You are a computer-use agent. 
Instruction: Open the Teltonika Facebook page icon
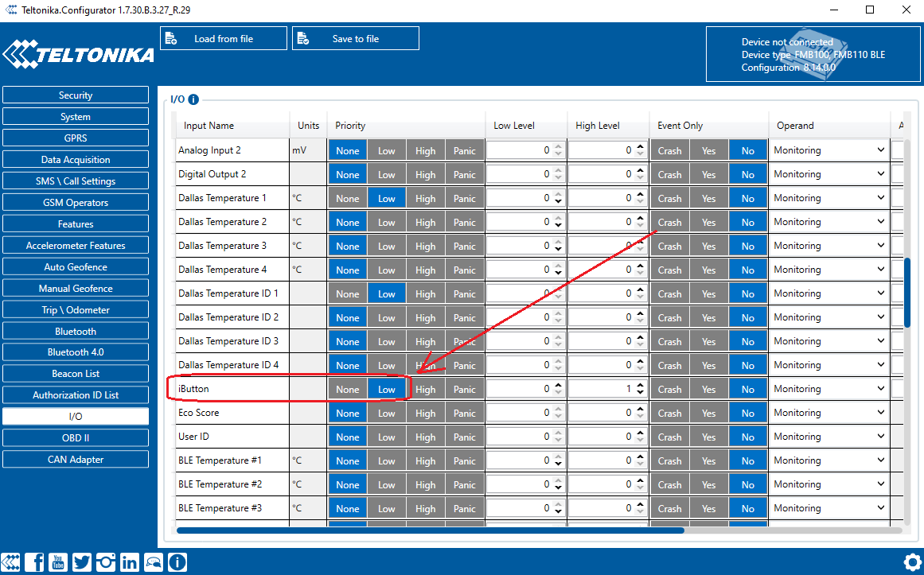coord(35,562)
